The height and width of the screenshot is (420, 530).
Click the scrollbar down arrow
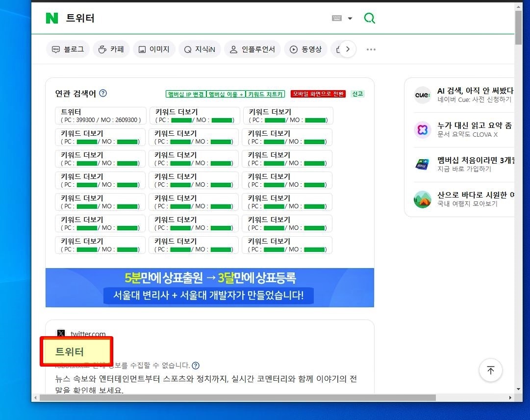click(519, 389)
